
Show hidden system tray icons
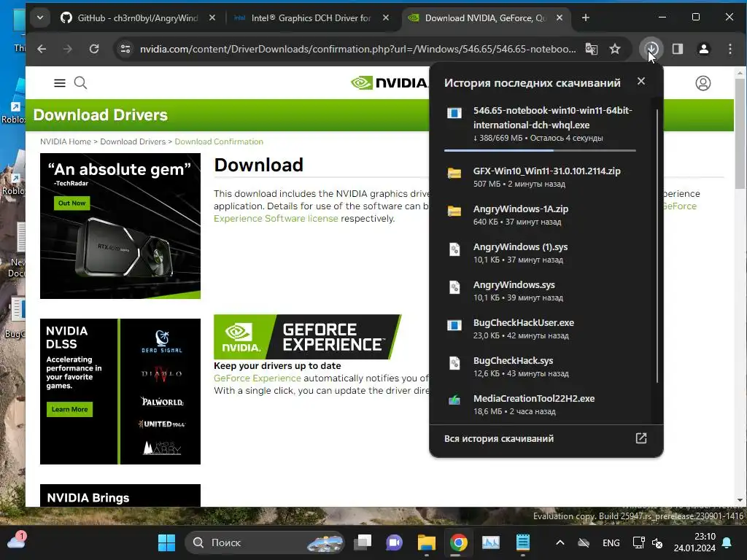pos(560,542)
